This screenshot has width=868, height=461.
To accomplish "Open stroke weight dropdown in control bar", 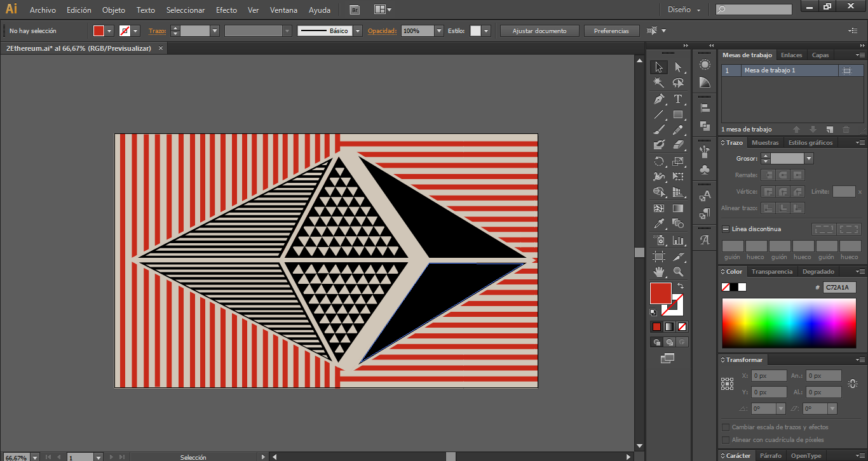I will pos(215,30).
